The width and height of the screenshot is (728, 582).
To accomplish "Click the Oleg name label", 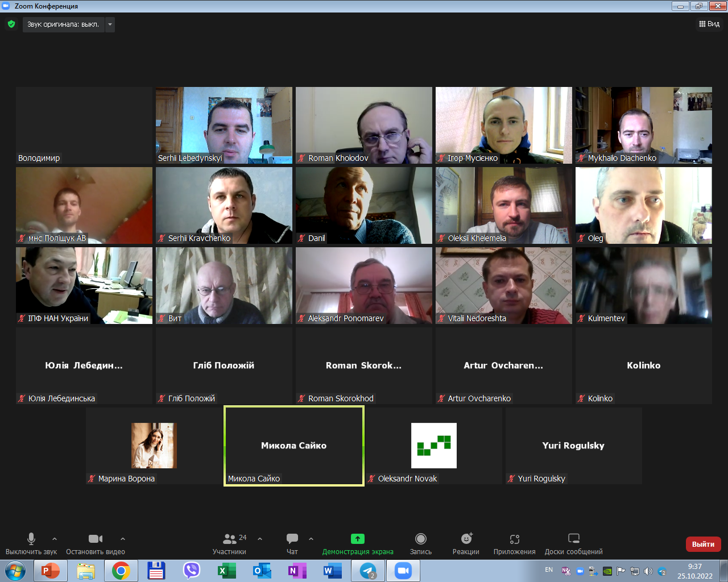I will point(595,238).
